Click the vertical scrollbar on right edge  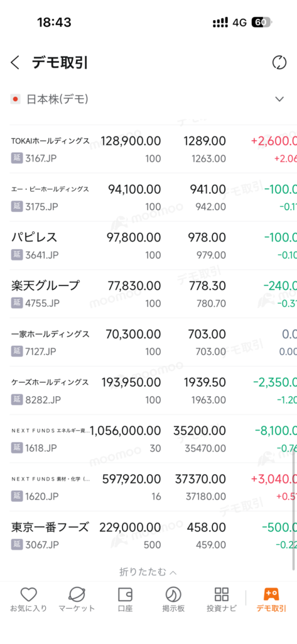[x=294, y=511]
